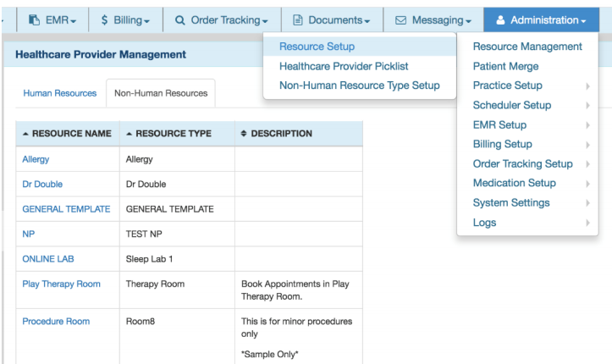
Task: Open the Billing dropdown menu
Action: [x=125, y=19]
